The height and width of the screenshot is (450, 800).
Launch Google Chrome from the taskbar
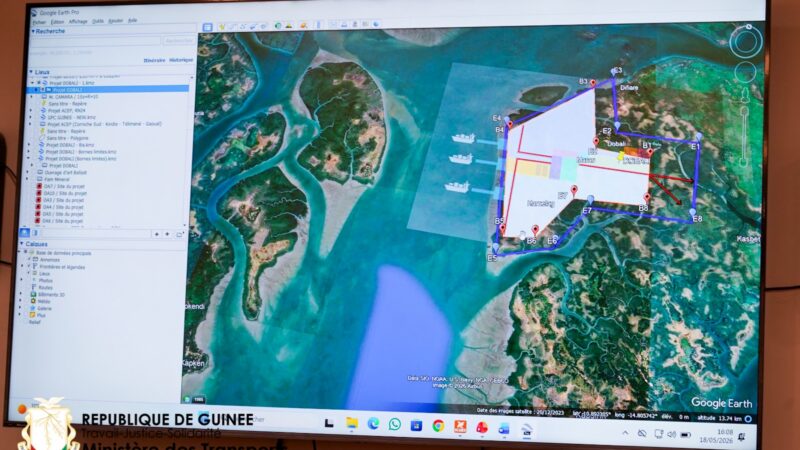[438, 425]
